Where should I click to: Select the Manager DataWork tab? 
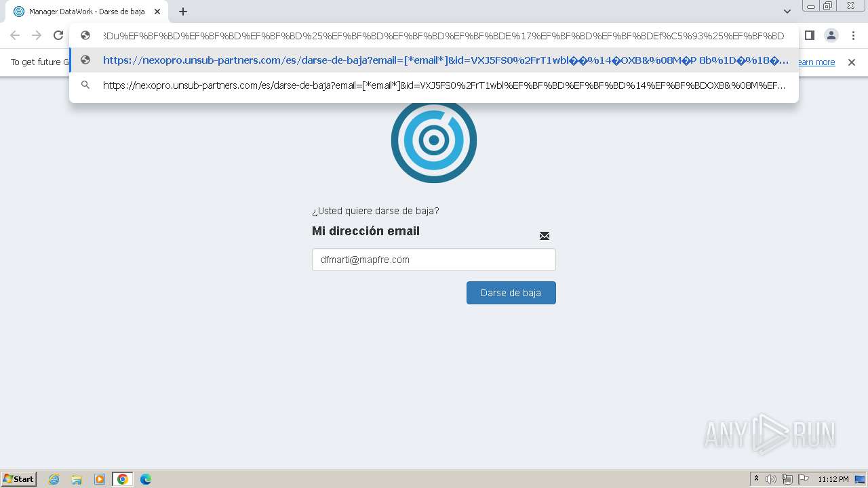87,12
